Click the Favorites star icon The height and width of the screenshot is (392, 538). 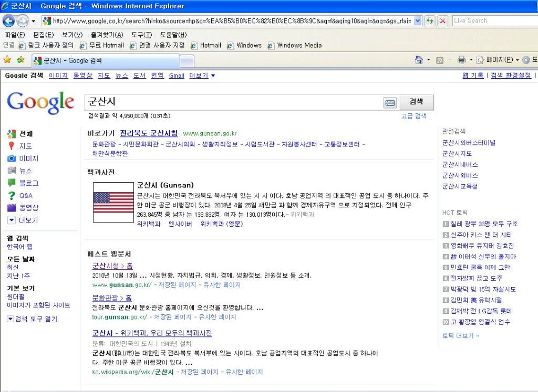[7, 60]
